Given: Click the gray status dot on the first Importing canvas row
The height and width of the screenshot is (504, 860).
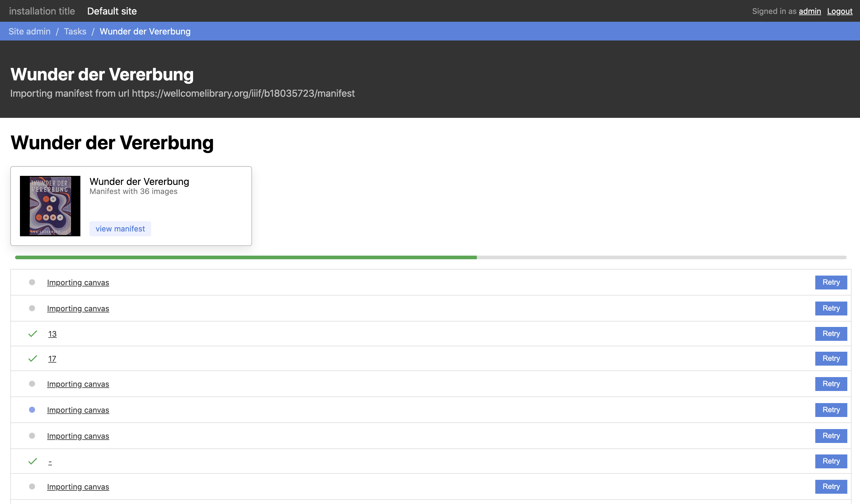Looking at the screenshot, I should pyautogui.click(x=32, y=282).
